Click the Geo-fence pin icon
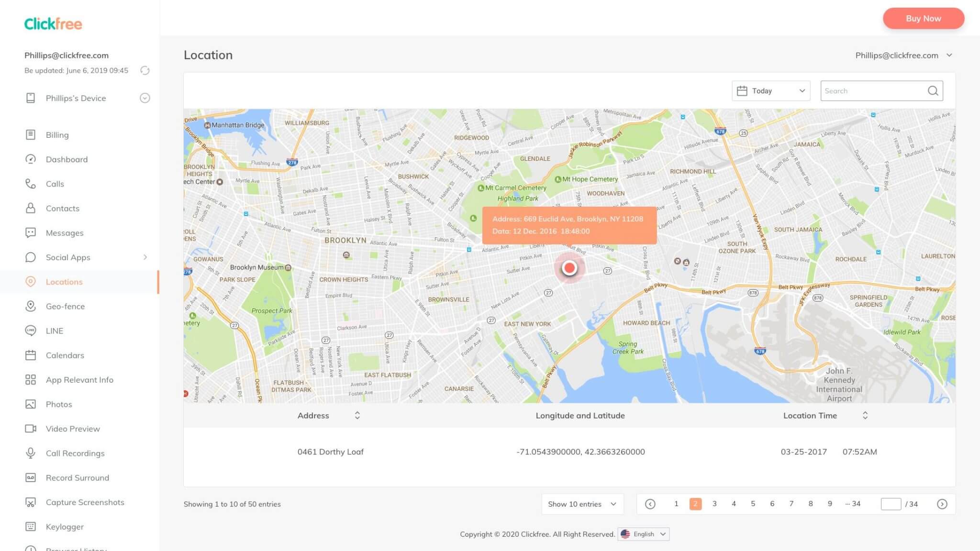The height and width of the screenshot is (551, 980). pos(31,306)
